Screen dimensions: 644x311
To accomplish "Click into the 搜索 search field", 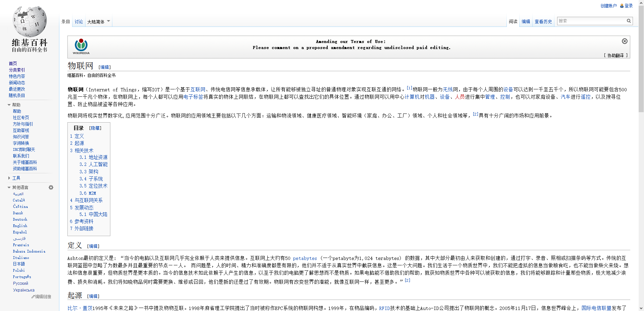I will 591,21.
